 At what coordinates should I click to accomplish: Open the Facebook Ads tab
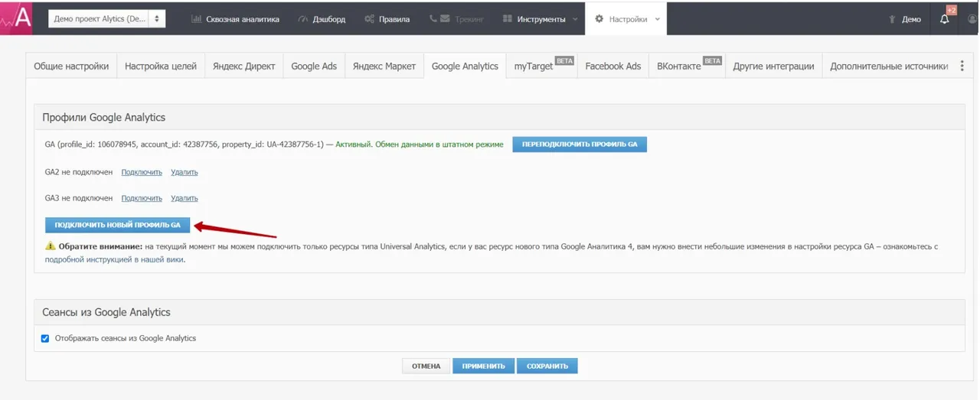[x=613, y=67]
